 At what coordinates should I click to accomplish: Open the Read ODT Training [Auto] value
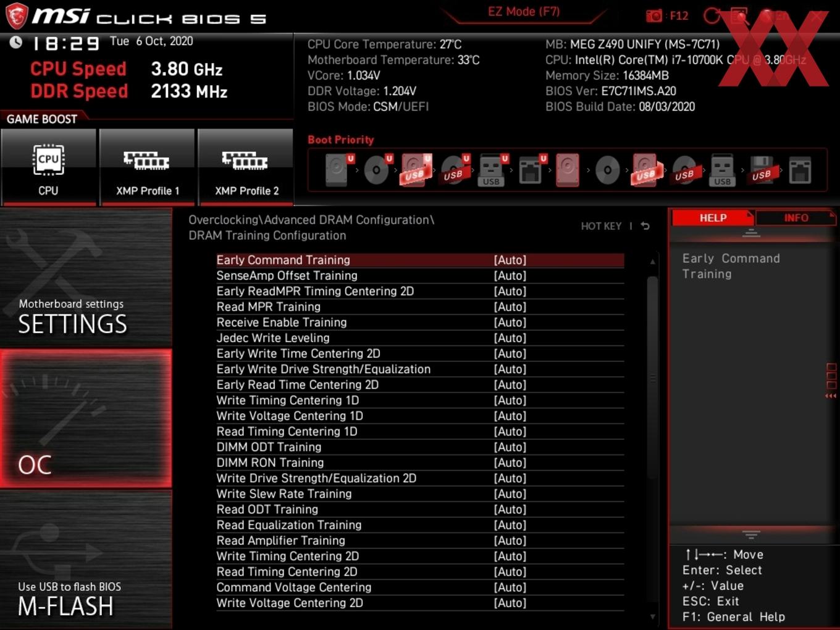[510, 510]
